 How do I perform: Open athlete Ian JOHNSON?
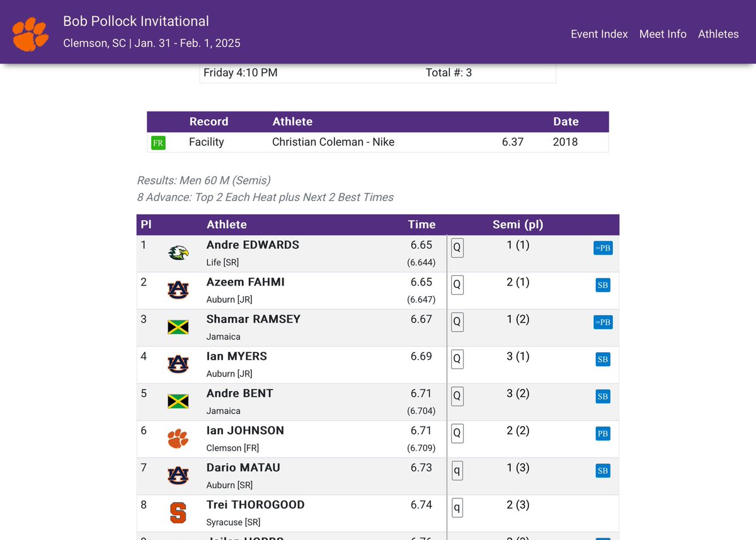click(245, 430)
